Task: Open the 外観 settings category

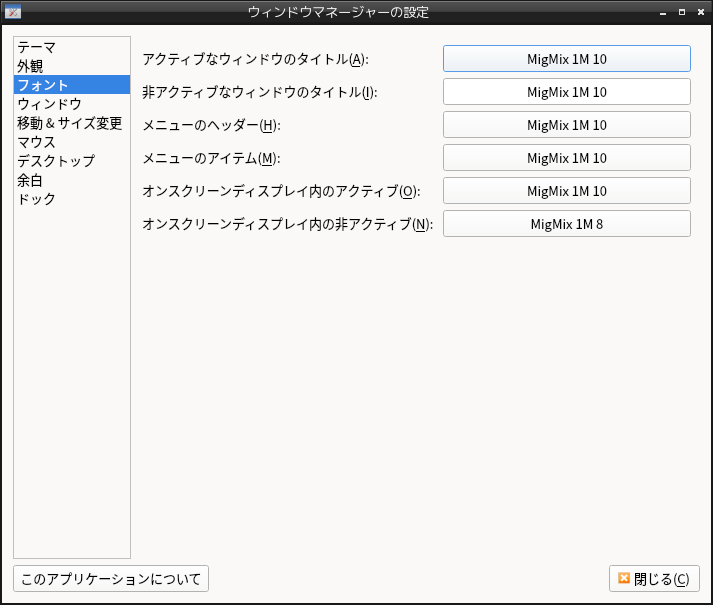Action: 30,66
